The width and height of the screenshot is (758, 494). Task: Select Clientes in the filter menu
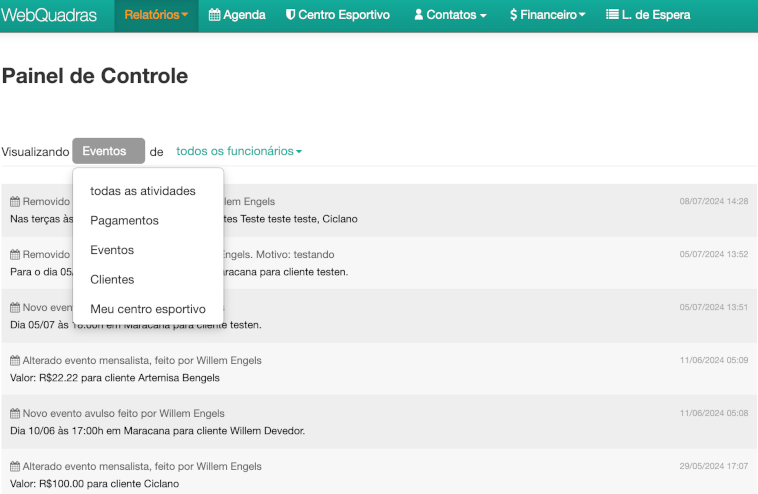pos(112,279)
